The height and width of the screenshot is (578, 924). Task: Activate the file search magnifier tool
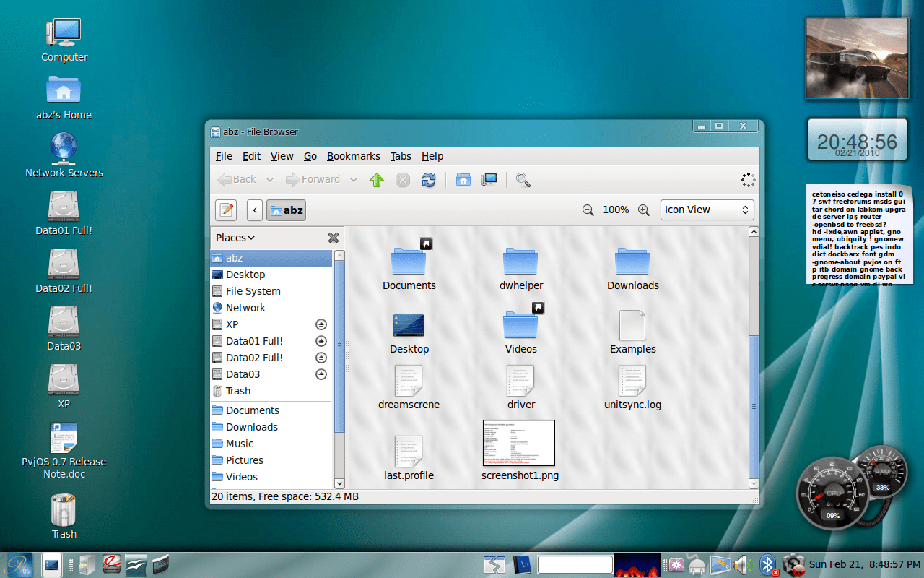[x=523, y=179]
